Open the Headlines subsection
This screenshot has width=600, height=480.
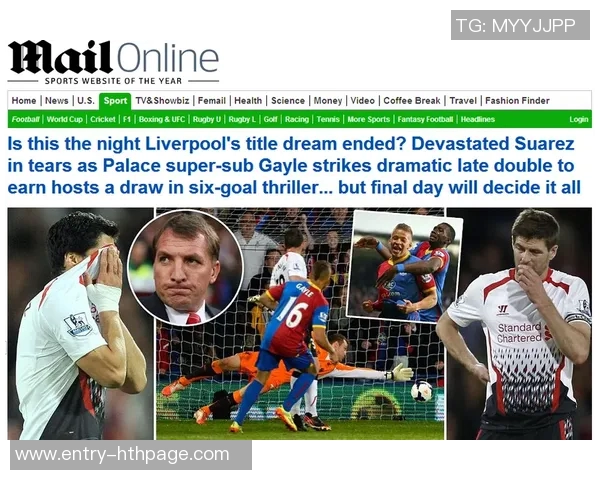coord(478,119)
